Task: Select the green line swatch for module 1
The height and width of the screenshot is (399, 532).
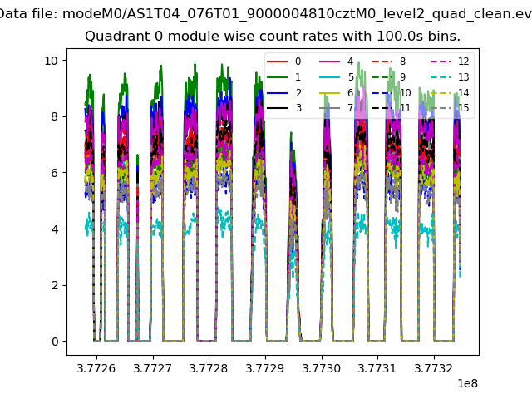Action: [278, 76]
